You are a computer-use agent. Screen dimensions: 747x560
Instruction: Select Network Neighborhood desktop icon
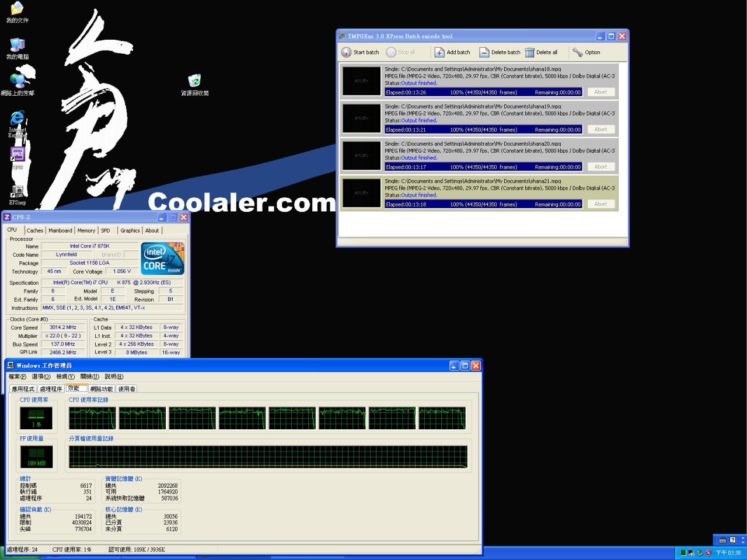click(18, 85)
